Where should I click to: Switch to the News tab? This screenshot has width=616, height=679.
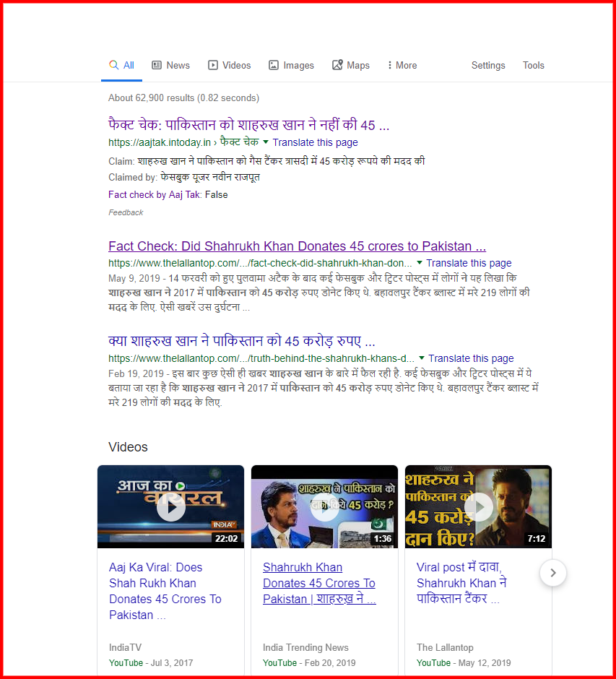(x=170, y=66)
